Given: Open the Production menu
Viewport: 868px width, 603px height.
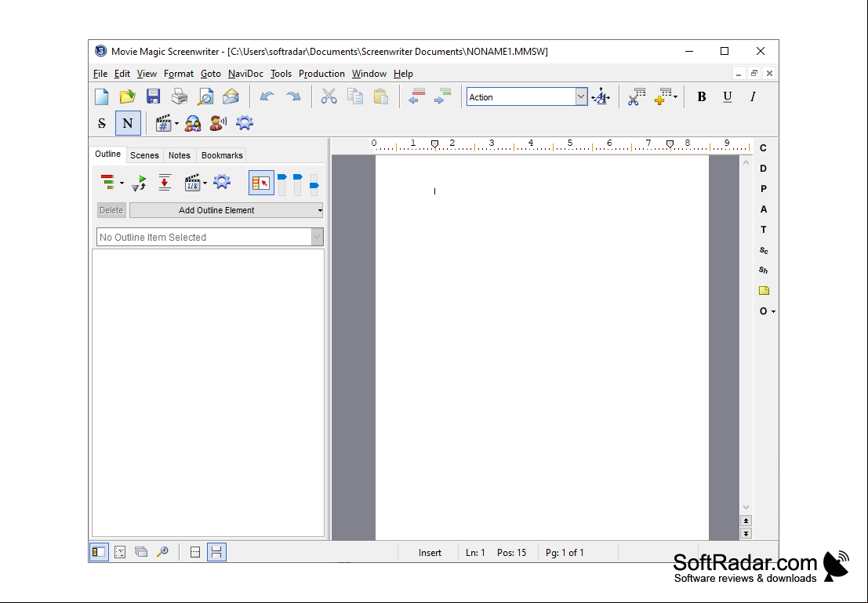Looking at the screenshot, I should point(321,74).
